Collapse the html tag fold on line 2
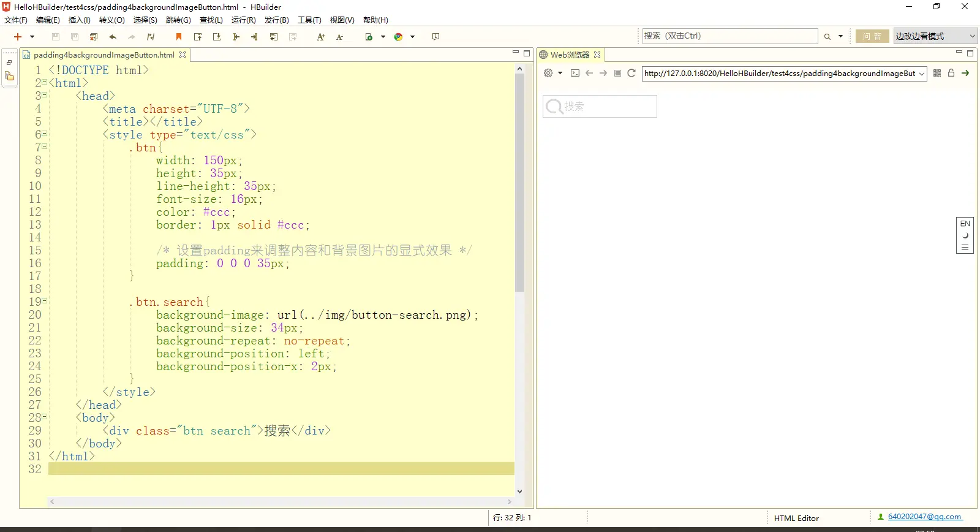Screen dimensions: 980x532 pyautogui.click(x=45, y=82)
